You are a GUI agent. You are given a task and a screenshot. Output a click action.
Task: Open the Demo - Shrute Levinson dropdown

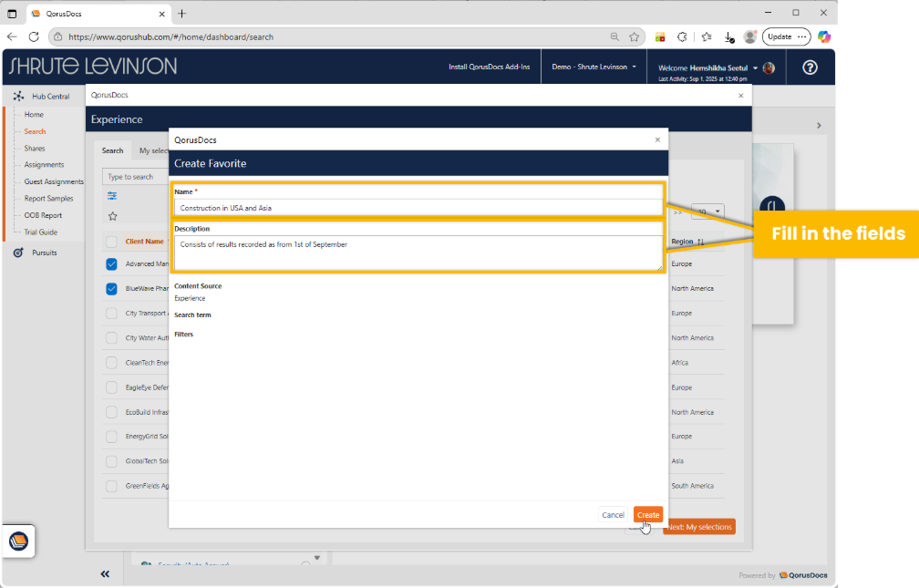[594, 67]
